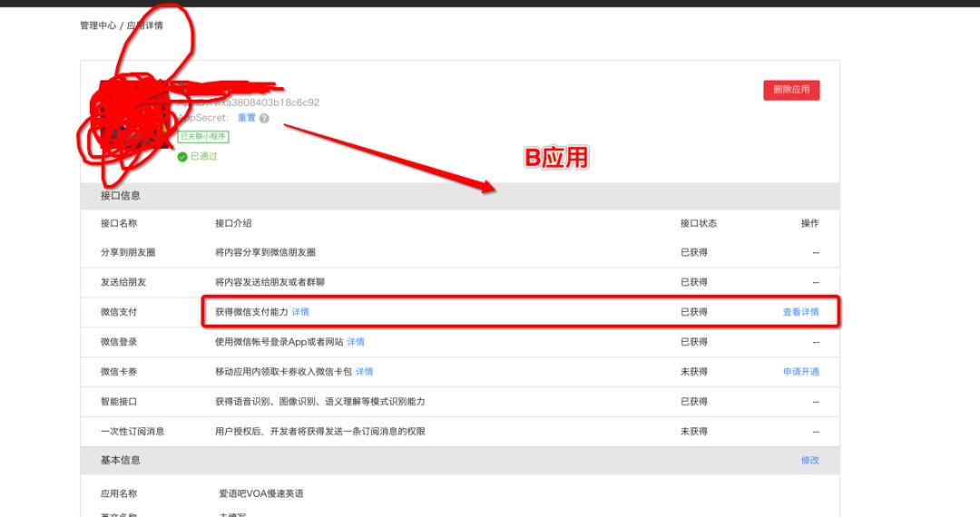Click the 已获得 status for 分享到朋友圈
980x517 pixels.
[x=694, y=252]
